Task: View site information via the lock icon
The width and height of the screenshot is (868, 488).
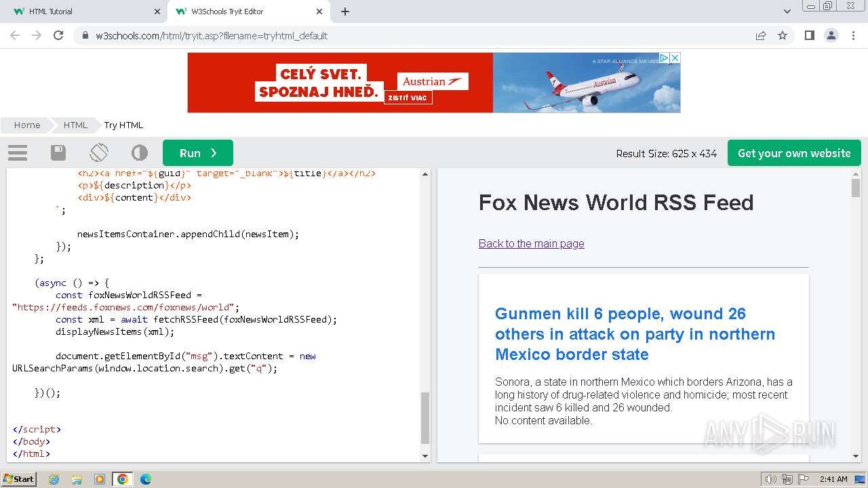Action: (x=85, y=35)
